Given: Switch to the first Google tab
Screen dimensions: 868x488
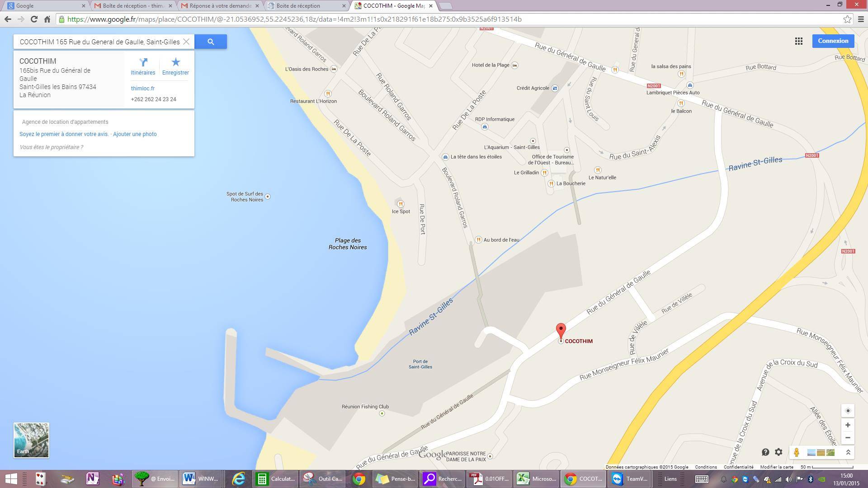Looking at the screenshot, I should (45, 6).
